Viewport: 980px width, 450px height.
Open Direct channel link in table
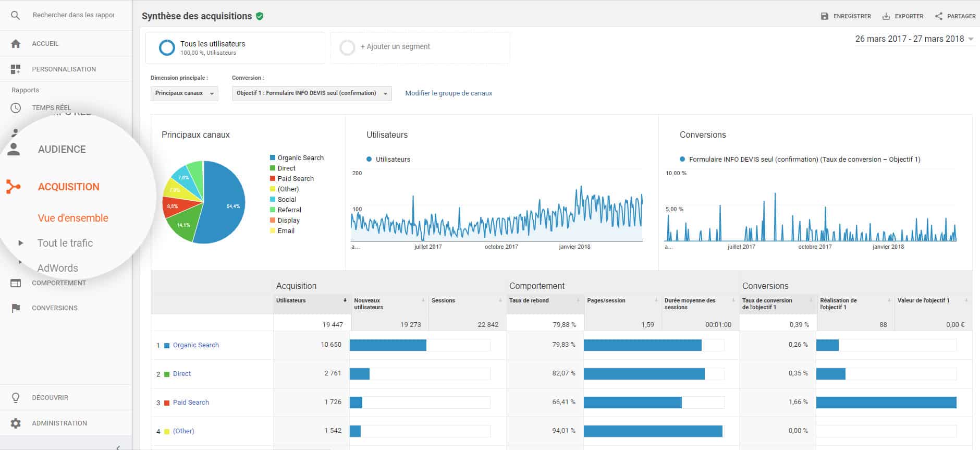pyautogui.click(x=182, y=374)
